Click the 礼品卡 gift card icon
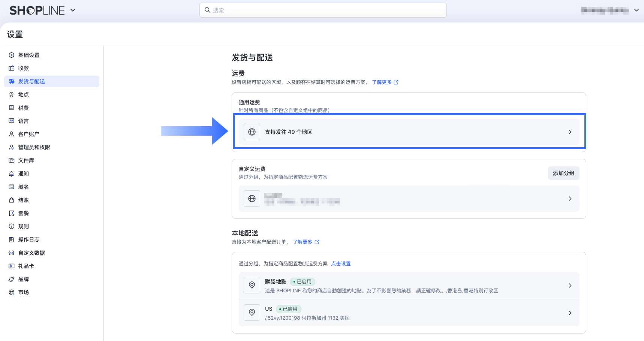 pyautogui.click(x=12, y=266)
